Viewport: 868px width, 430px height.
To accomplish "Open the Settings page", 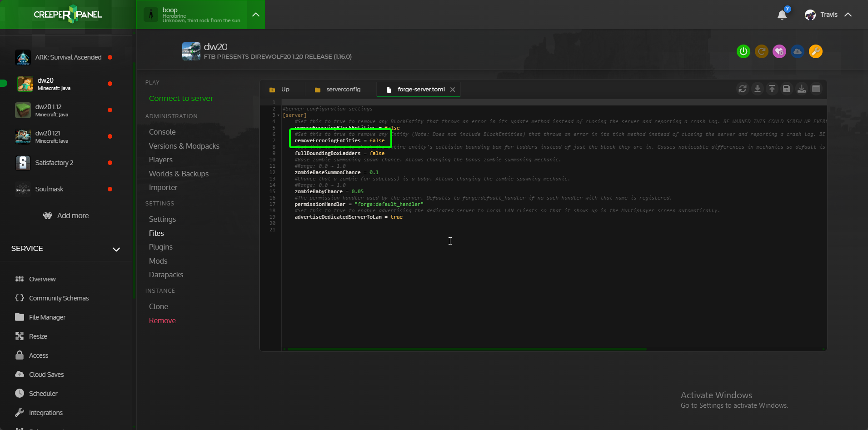I will tap(162, 219).
